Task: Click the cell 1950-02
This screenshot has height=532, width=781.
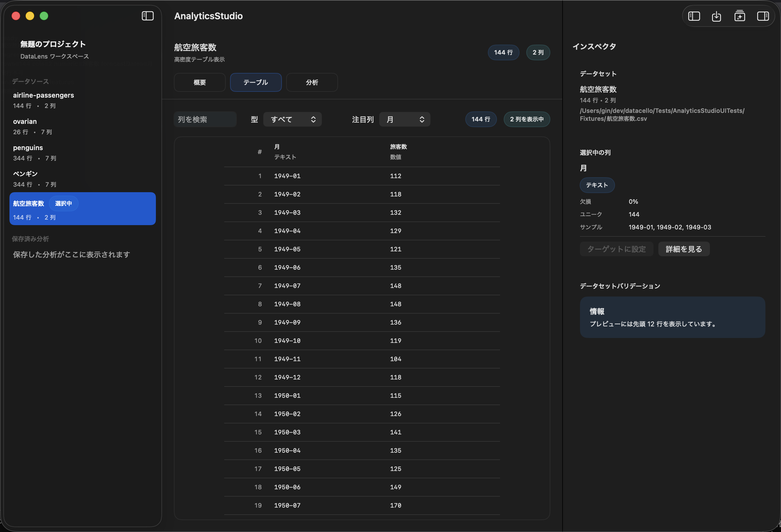Action: point(287,414)
